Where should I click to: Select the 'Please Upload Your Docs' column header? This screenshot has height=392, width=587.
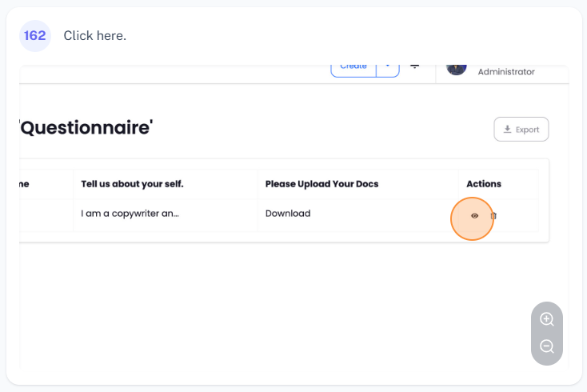coord(321,184)
